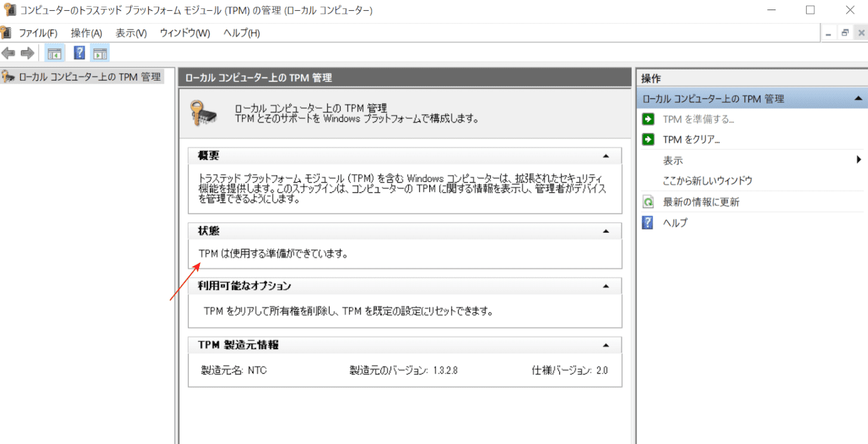Click the MMC document icon left of ファイル menu
This screenshot has height=444, width=868.
[6, 33]
